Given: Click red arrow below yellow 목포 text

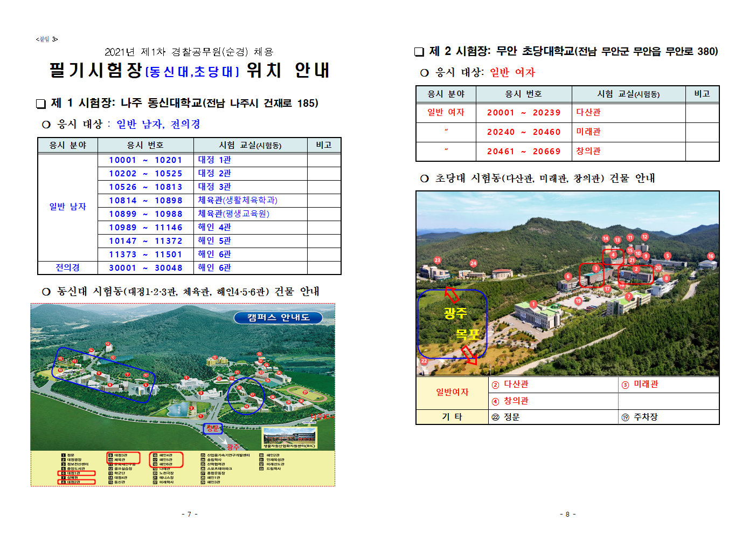Looking at the screenshot, I should (468, 354).
